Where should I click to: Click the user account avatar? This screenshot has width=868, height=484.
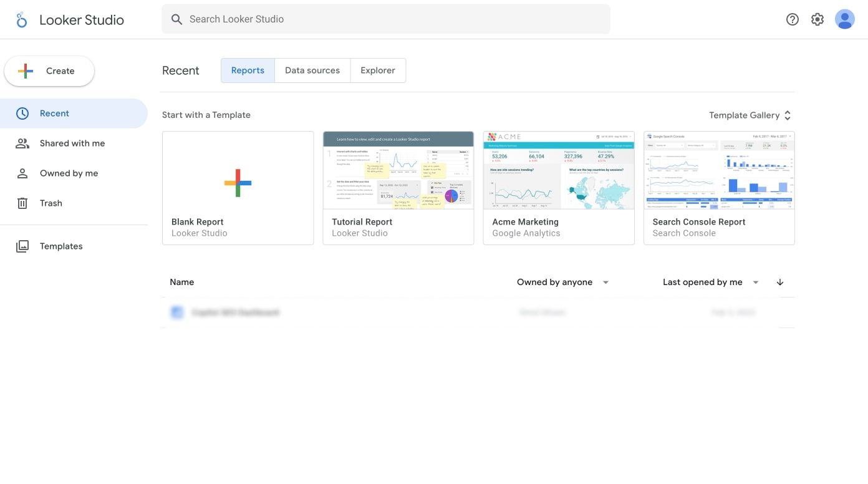coord(844,19)
